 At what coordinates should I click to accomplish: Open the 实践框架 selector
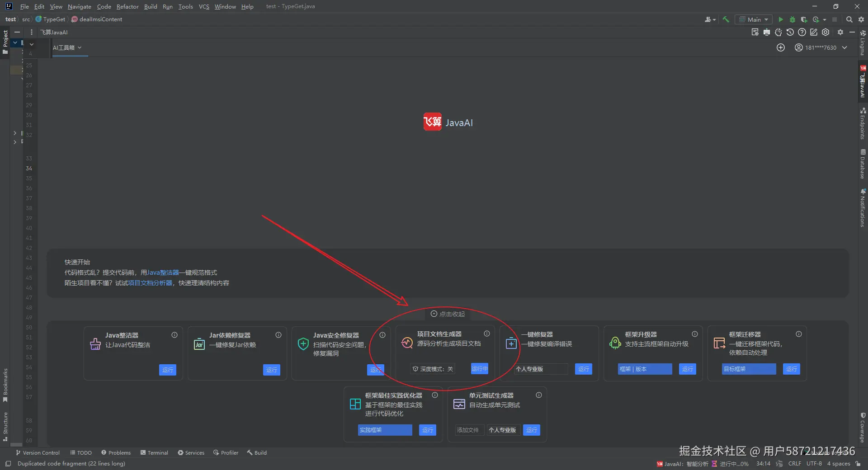(385, 430)
